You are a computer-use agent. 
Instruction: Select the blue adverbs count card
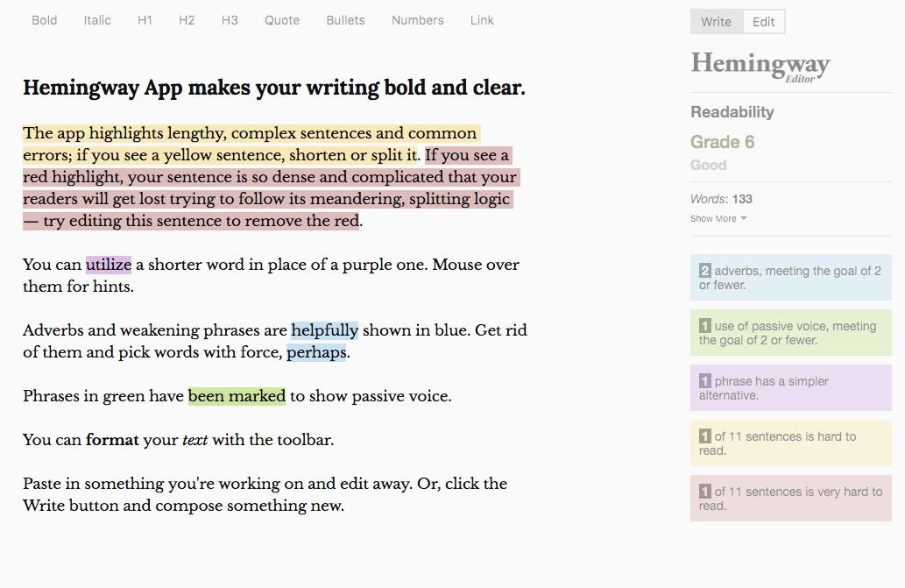791,278
